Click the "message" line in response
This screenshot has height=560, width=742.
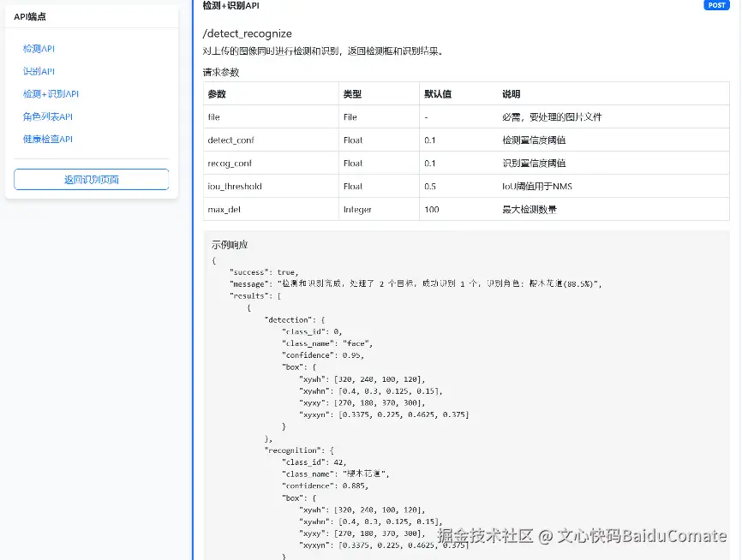point(416,283)
